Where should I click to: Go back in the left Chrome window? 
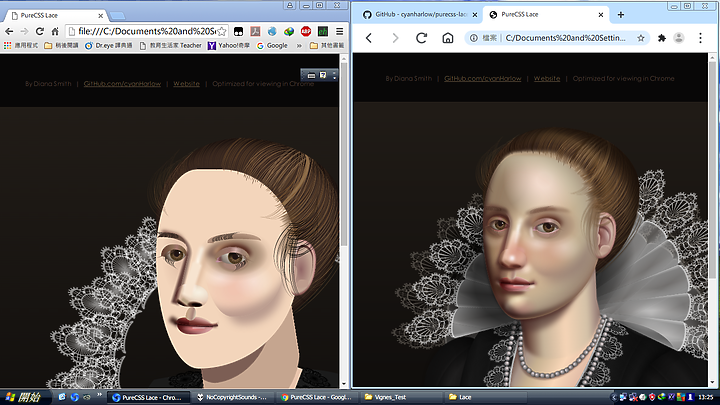9,31
